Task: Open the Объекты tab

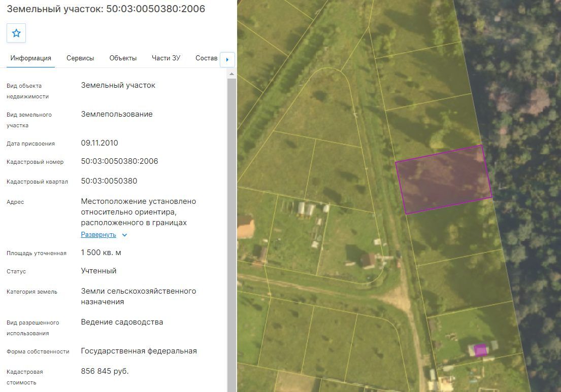Action: [x=123, y=58]
